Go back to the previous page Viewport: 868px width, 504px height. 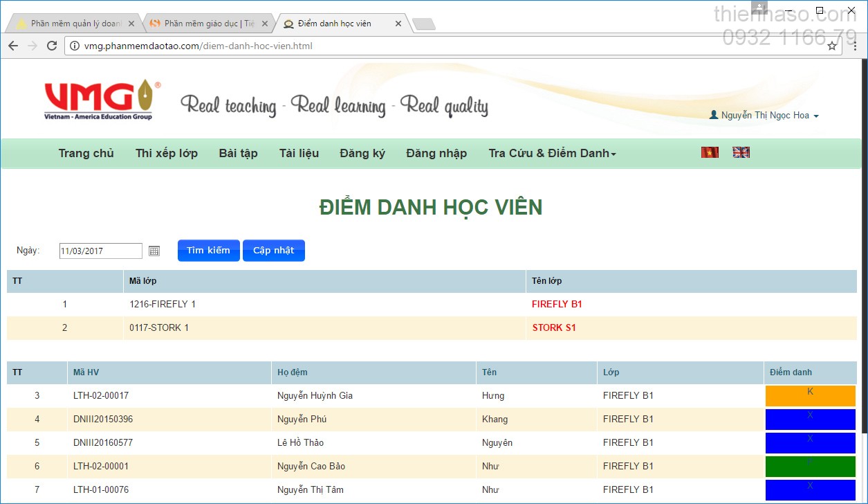[13, 46]
